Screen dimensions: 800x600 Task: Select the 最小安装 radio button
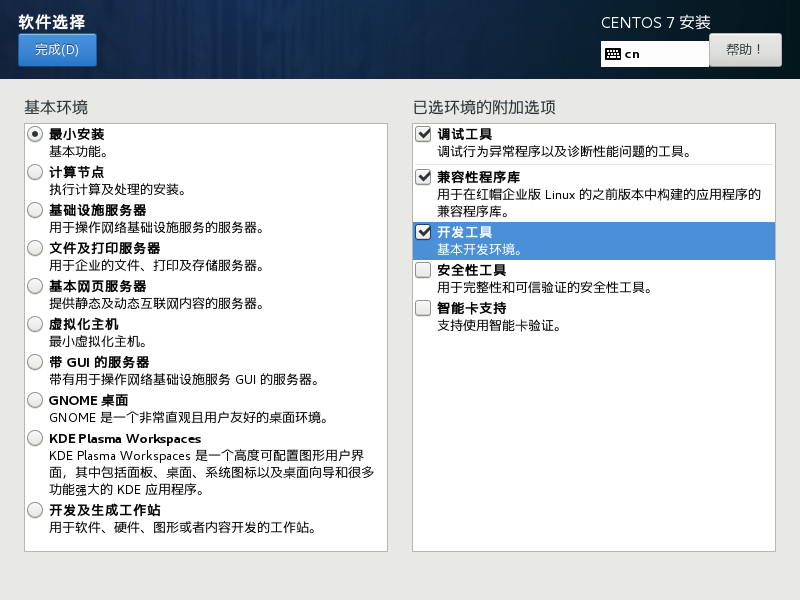(x=35, y=135)
